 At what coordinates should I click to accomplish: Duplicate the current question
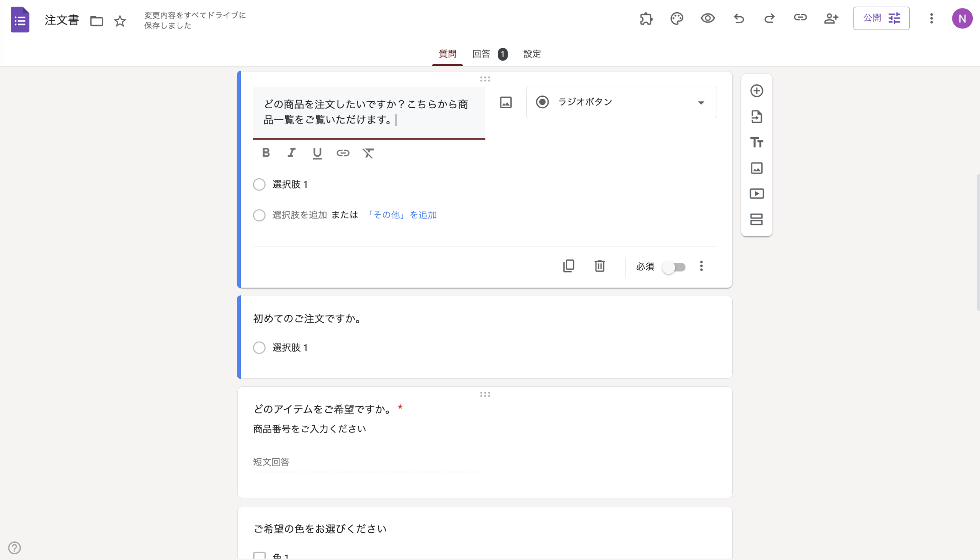tap(568, 266)
